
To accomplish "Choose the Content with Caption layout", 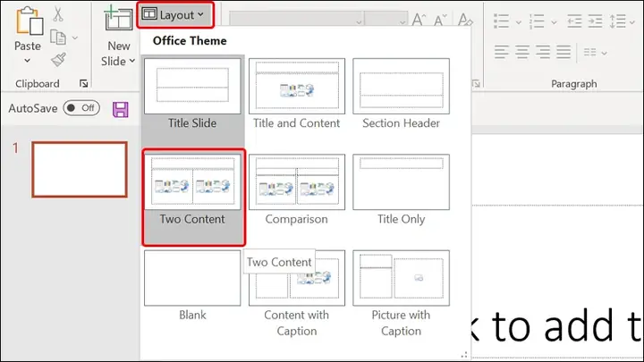I will click(x=297, y=294).
